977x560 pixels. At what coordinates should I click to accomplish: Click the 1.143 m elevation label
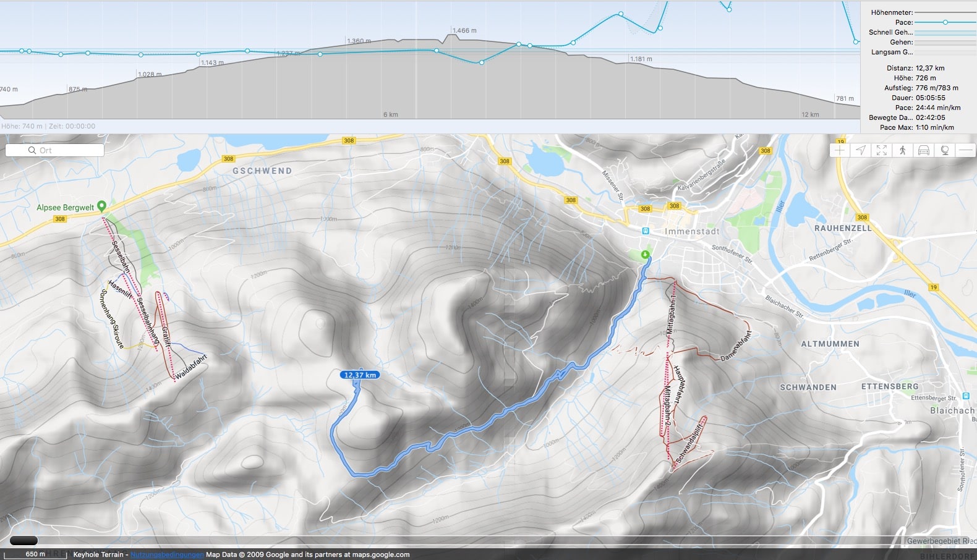pyautogui.click(x=212, y=62)
